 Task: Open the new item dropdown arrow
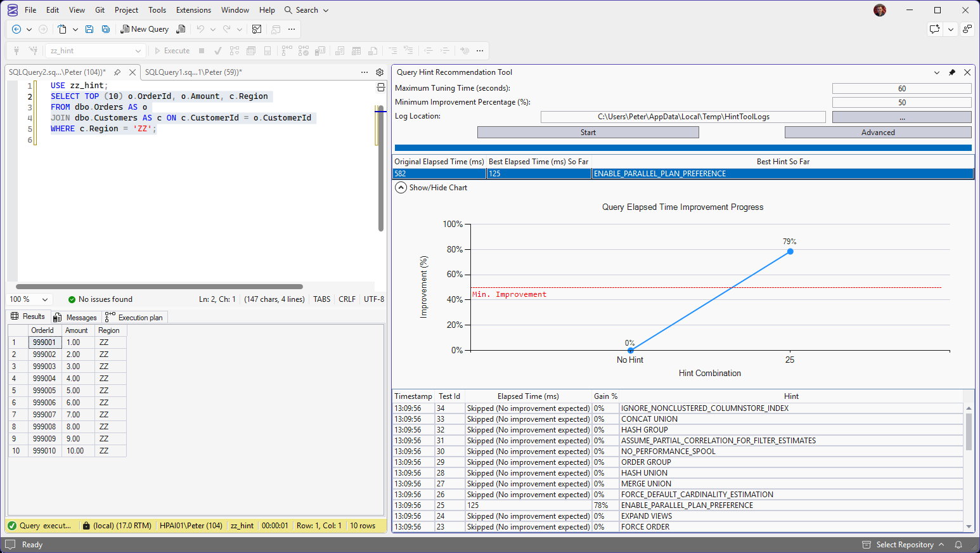[x=75, y=29]
